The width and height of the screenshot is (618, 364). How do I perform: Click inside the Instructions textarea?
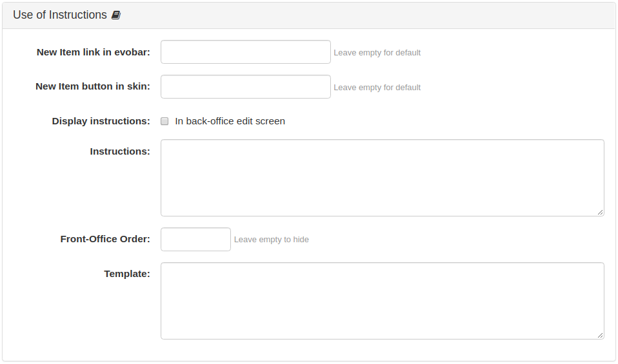point(383,178)
